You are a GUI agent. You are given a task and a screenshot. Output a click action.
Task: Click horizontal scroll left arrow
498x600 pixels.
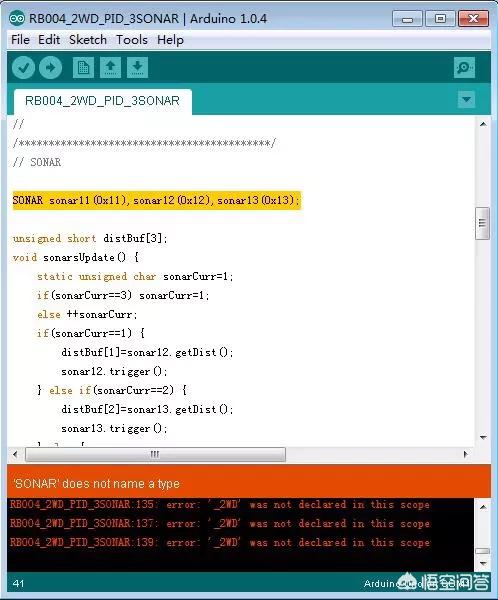[15, 454]
